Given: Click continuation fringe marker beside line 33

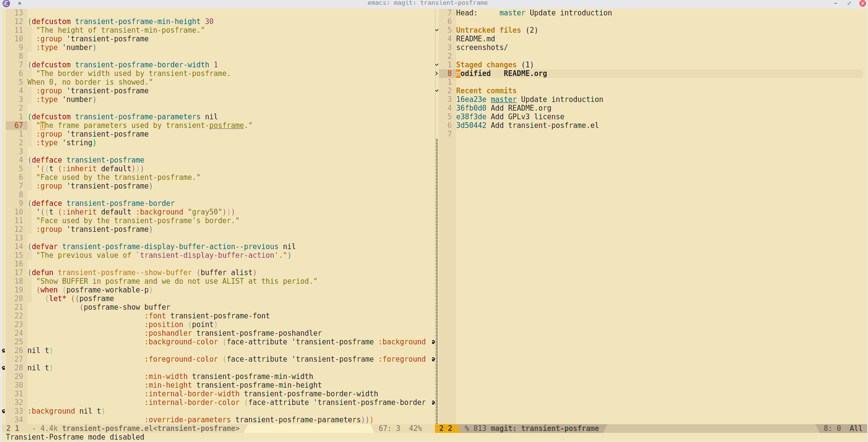Looking at the screenshot, I should tap(3, 411).
